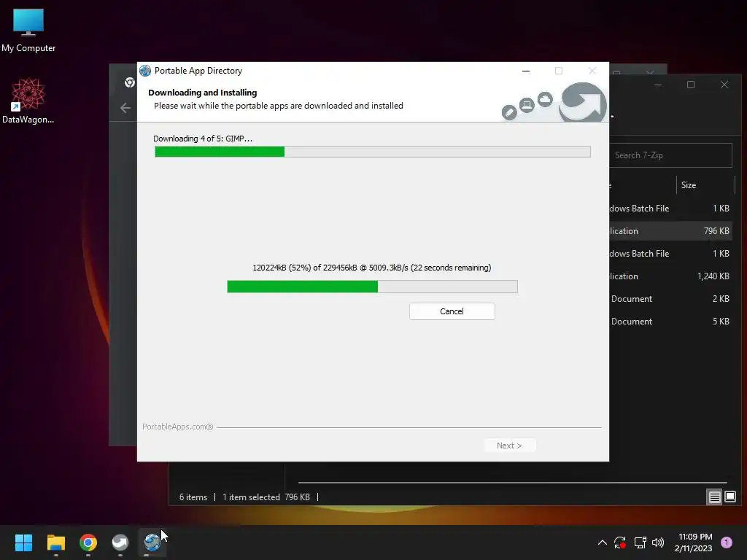Open the volume control tray icon
The width and height of the screenshot is (747, 560).
tap(658, 542)
